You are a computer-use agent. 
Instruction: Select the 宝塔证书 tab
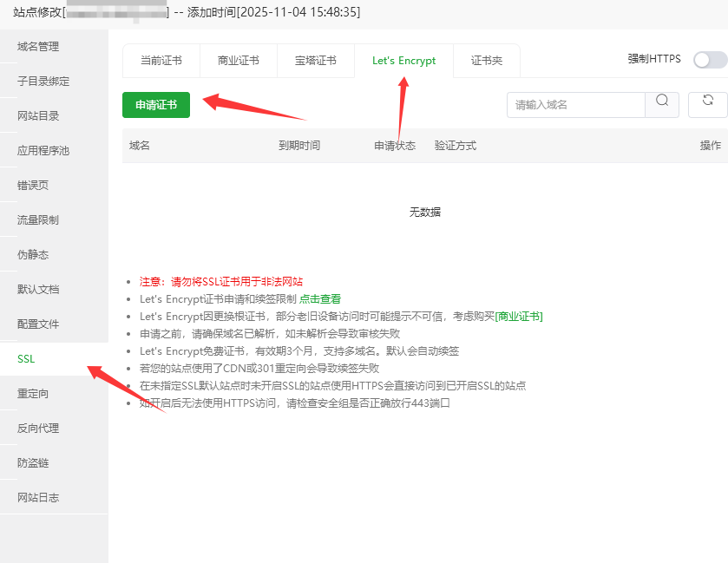[315, 61]
